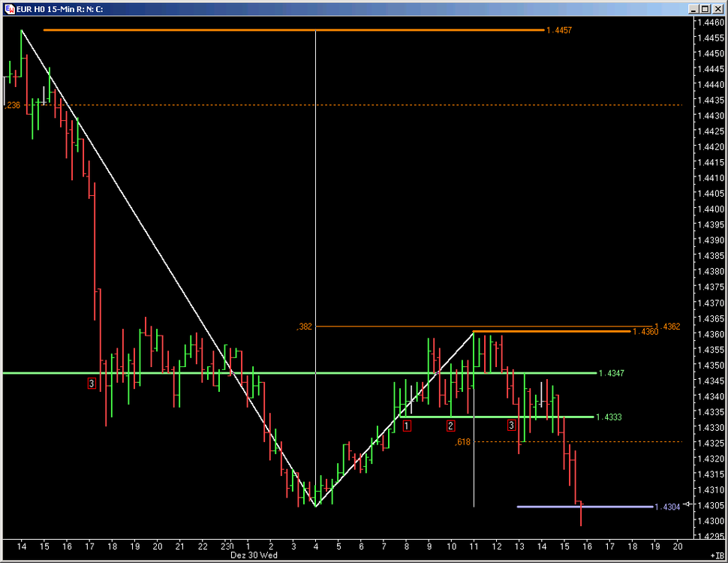Select the 1.4347 green line label

pyautogui.click(x=612, y=373)
